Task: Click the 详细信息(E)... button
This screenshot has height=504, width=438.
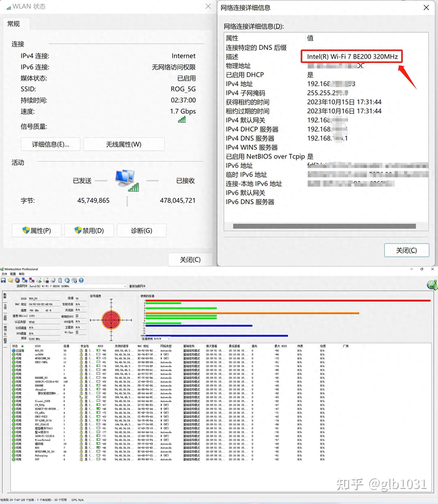Action: coord(51,144)
